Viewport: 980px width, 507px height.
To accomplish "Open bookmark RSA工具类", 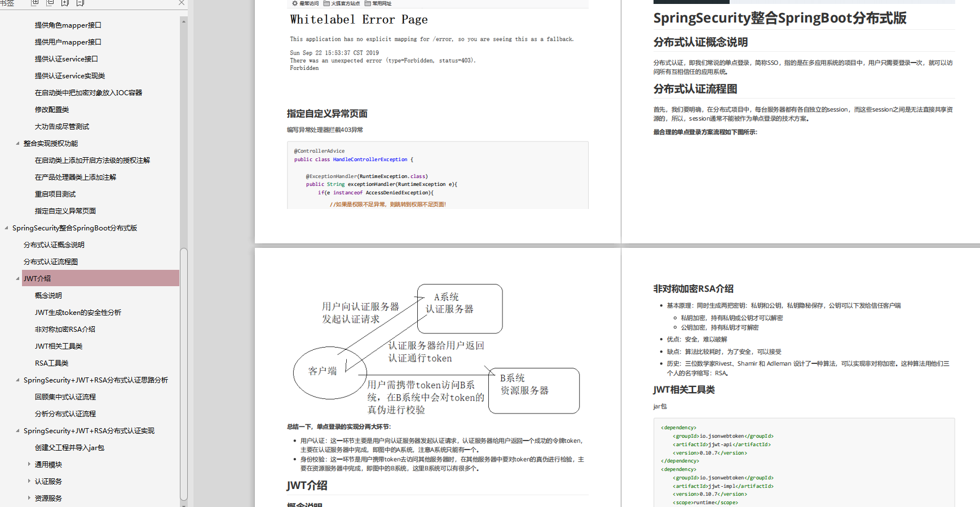I will tap(52, 363).
